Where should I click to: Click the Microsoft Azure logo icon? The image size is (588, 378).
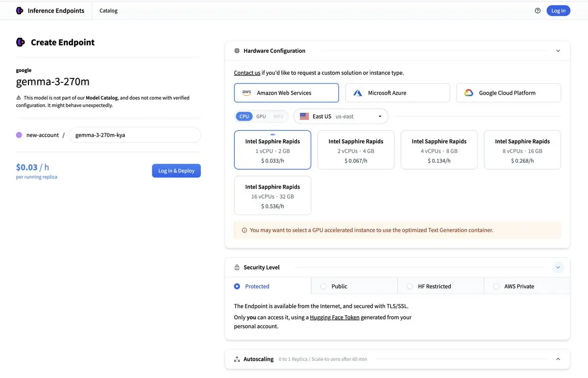click(358, 93)
